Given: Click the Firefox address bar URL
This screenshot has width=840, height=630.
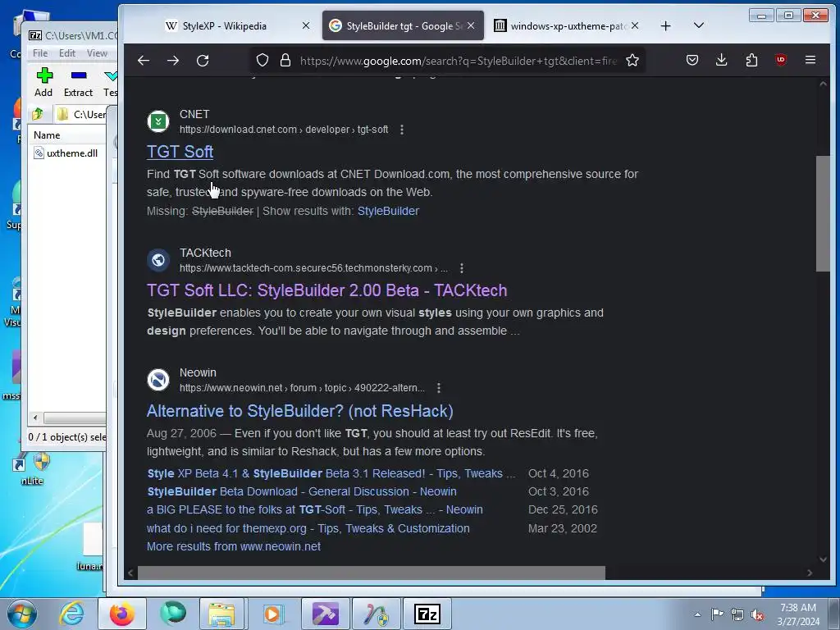Looking at the screenshot, I should (458, 61).
